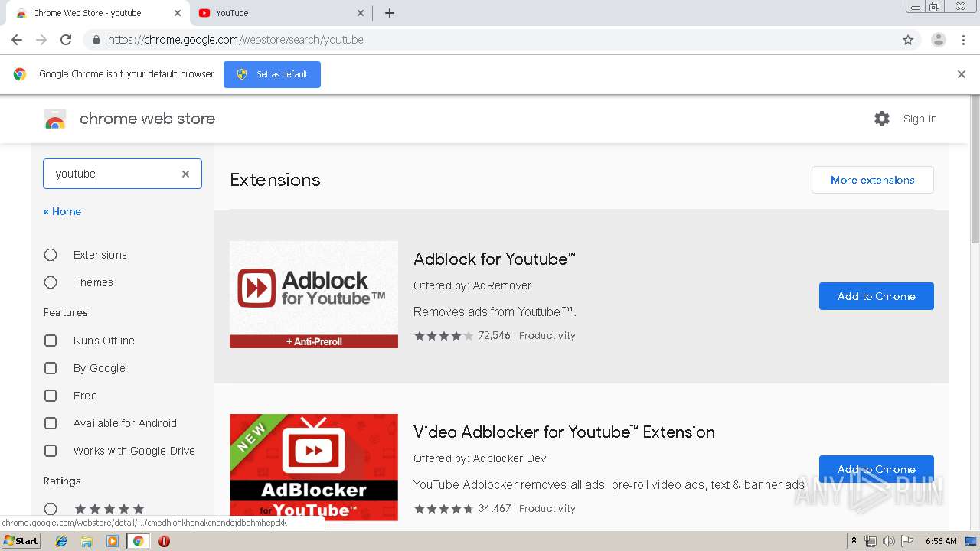Select the Extensions radio button

pyautogui.click(x=51, y=255)
